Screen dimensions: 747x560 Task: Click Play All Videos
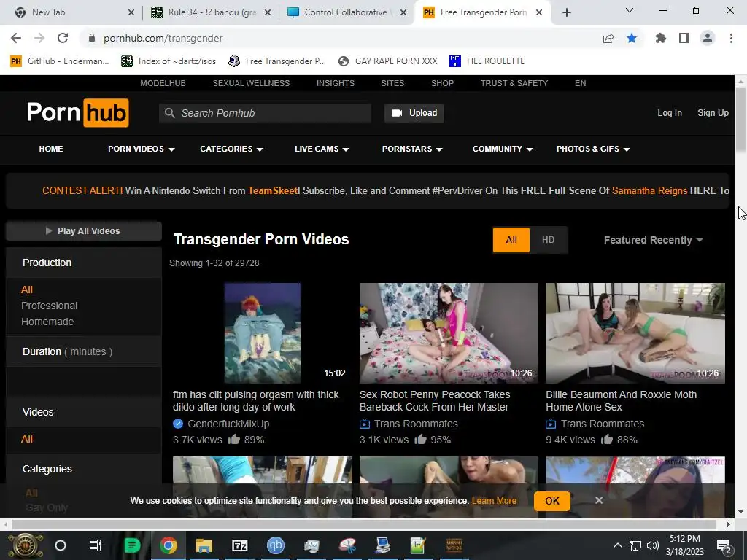pyautogui.click(x=83, y=231)
